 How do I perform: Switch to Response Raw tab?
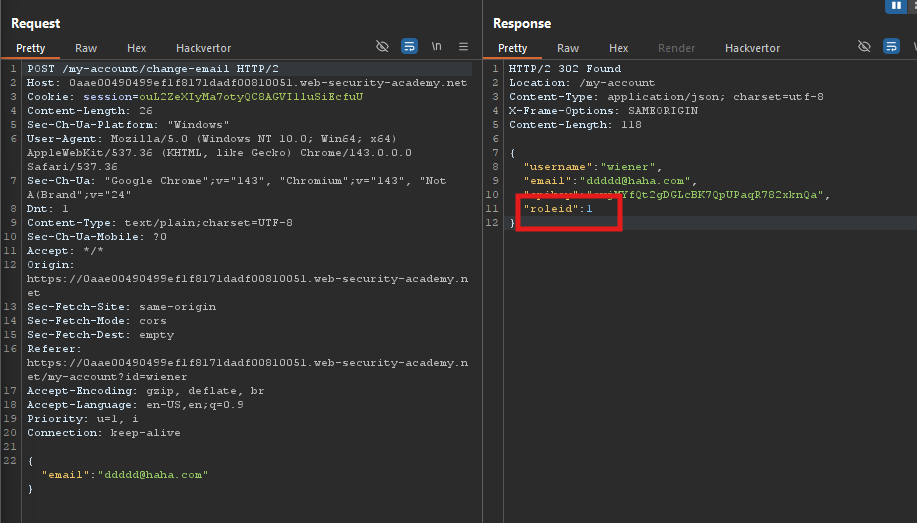point(568,48)
